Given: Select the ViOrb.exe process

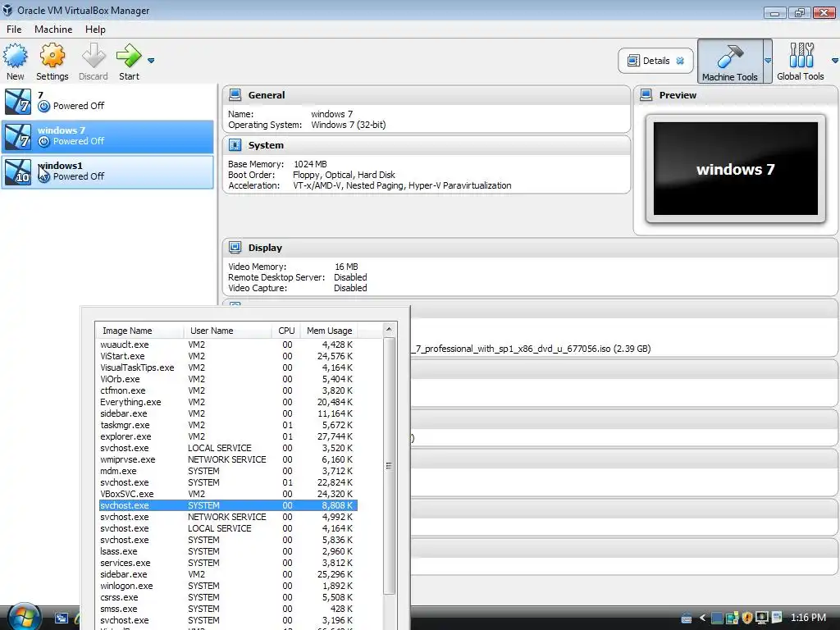Looking at the screenshot, I should [x=228, y=379].
